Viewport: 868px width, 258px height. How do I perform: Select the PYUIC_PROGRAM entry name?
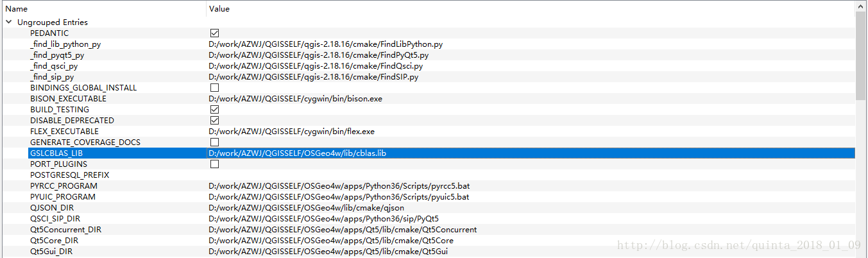click(63, 197)
